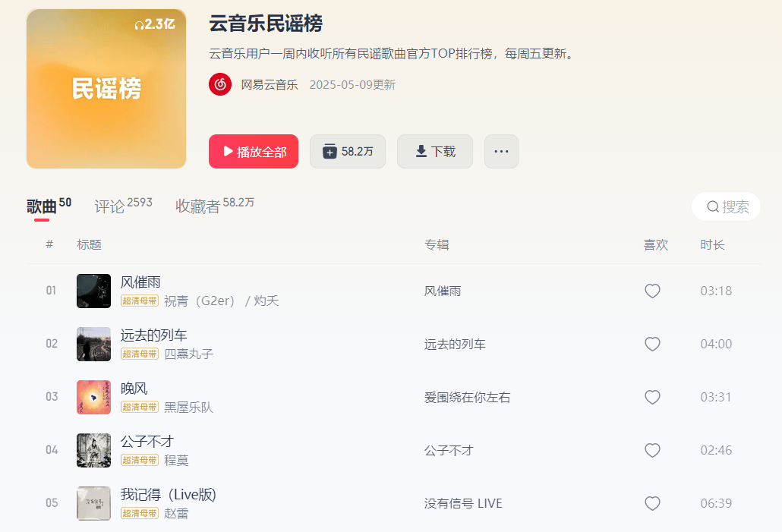Toggle heart for 远去的列车

pos(652,344)
